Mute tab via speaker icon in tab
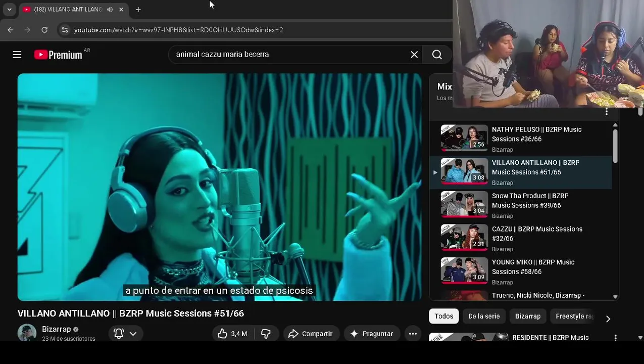644x364 pixels. (x=110, y=10)
